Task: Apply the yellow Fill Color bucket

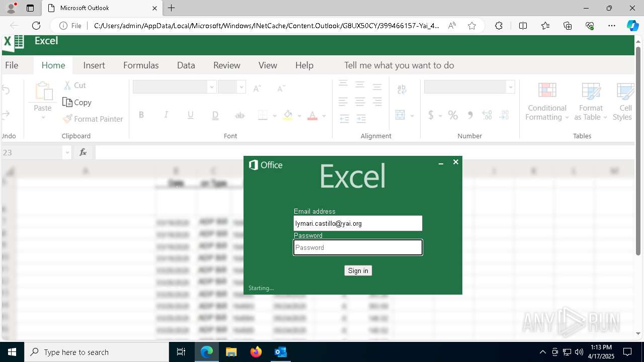Action: tap(288, 115)
